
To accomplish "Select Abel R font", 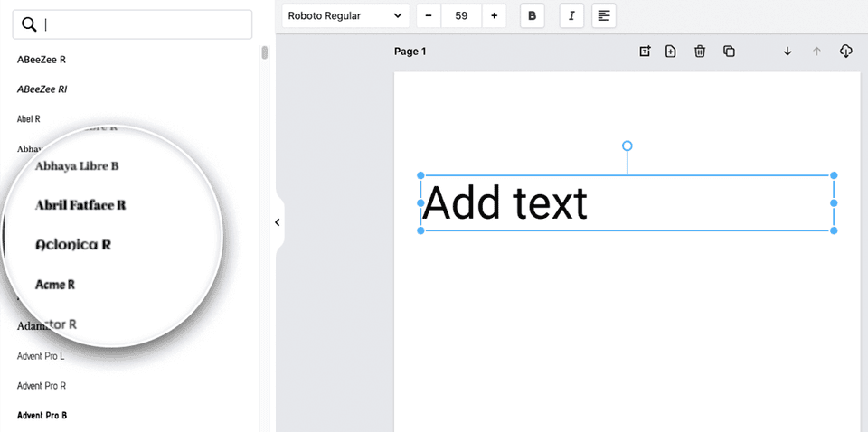I will point(29,119).
